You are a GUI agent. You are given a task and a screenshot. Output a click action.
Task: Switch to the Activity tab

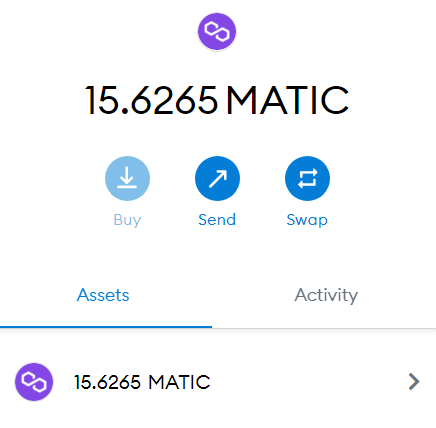pyautogui.click(x=326, y=295)
